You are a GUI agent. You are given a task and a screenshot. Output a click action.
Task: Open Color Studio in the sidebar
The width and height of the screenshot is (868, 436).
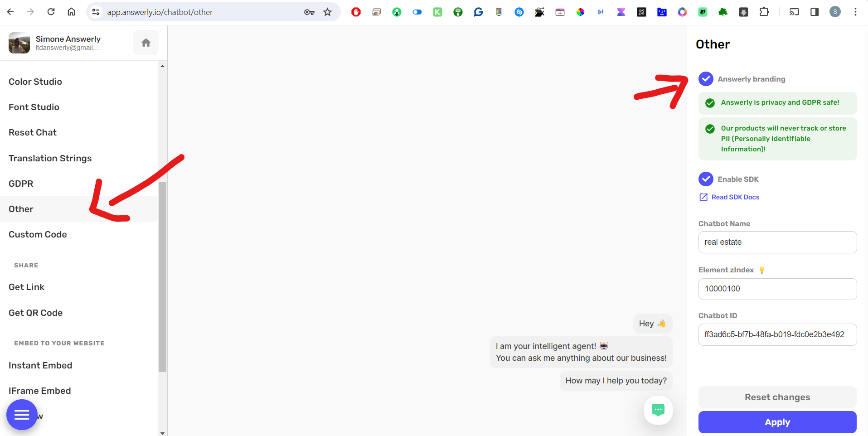tap(35, 82)
